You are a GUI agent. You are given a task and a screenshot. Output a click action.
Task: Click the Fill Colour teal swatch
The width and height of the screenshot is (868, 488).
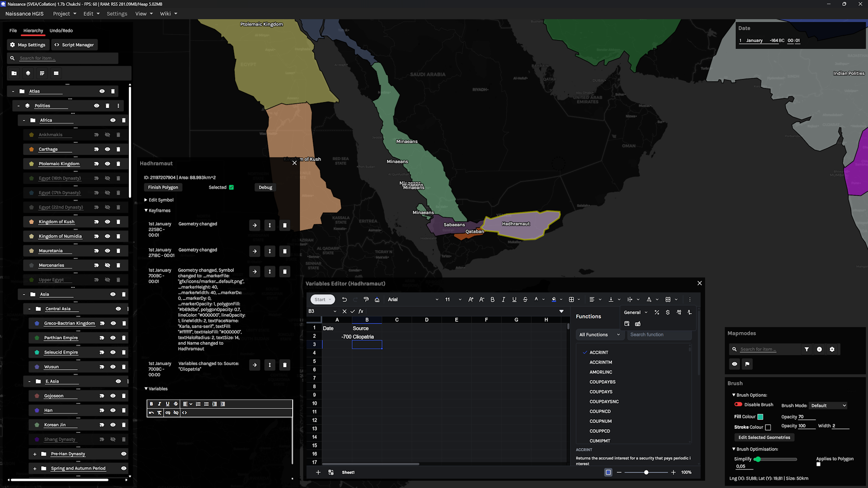tap(760, 417)
